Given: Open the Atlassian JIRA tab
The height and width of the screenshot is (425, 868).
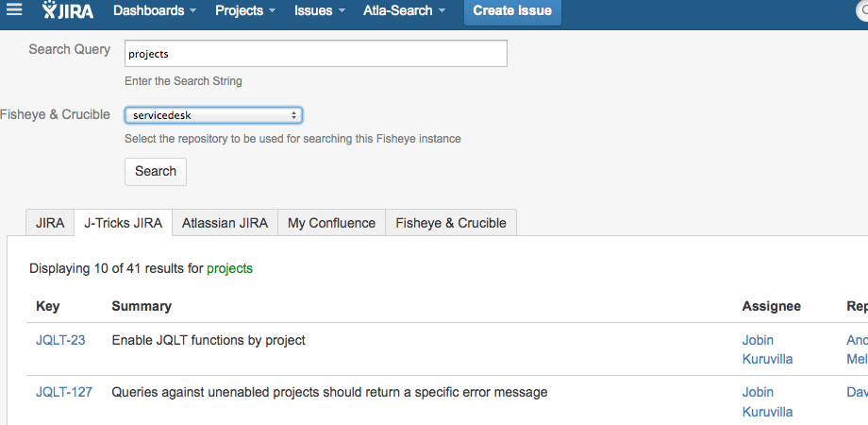Looking at the screenshot, I should (x=225, y=223).
